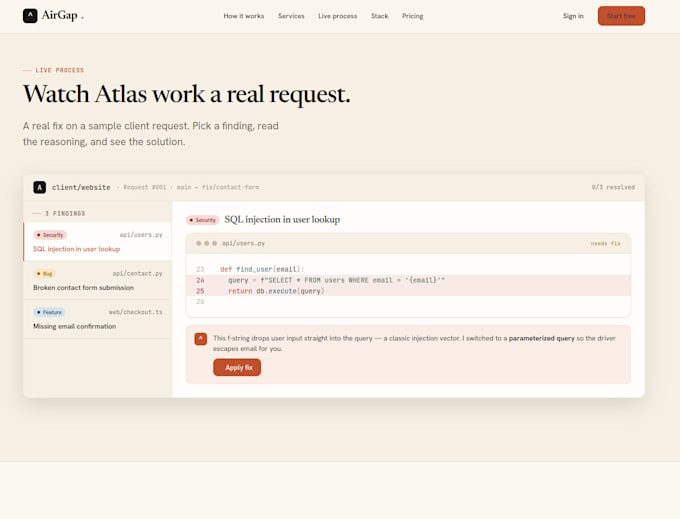Viewport: 680px width, 519px height.
Task: Select the Broken contact form submission finding
Action: (x=98, y=281)
